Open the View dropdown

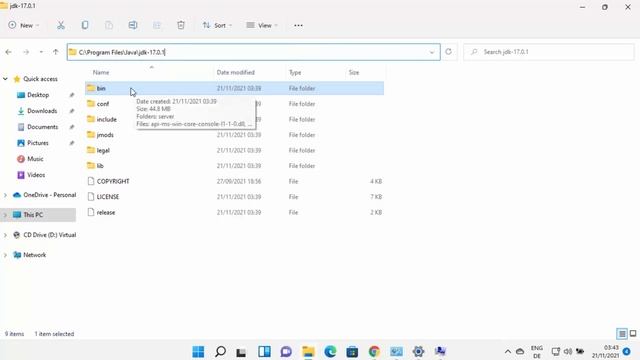tap(262, 25)
